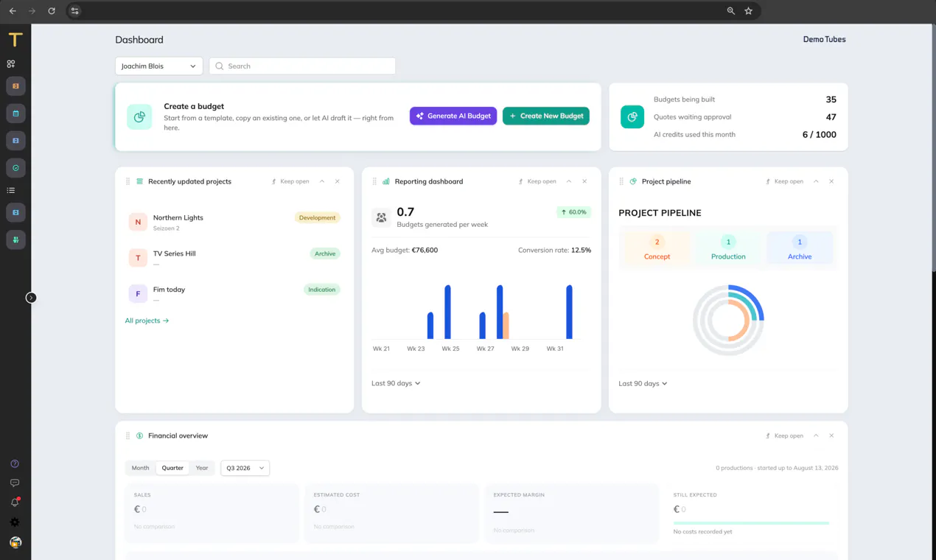Open the notifications bell in sidebar
936x560 pixels.
(x=15, y=502)
